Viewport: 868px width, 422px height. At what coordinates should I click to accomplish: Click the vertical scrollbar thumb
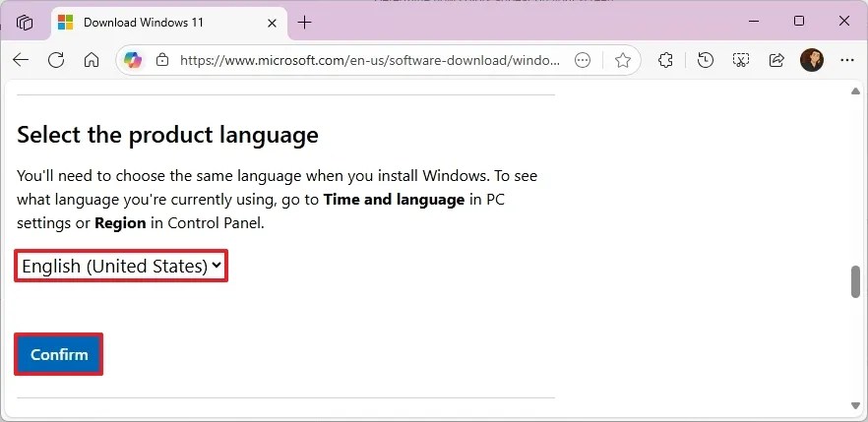pyautogui.click(x=855, y=281)
